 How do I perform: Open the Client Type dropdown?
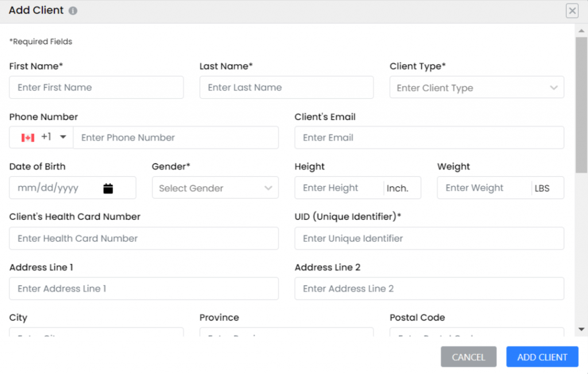pyautogui.click(x=477, y=87)
